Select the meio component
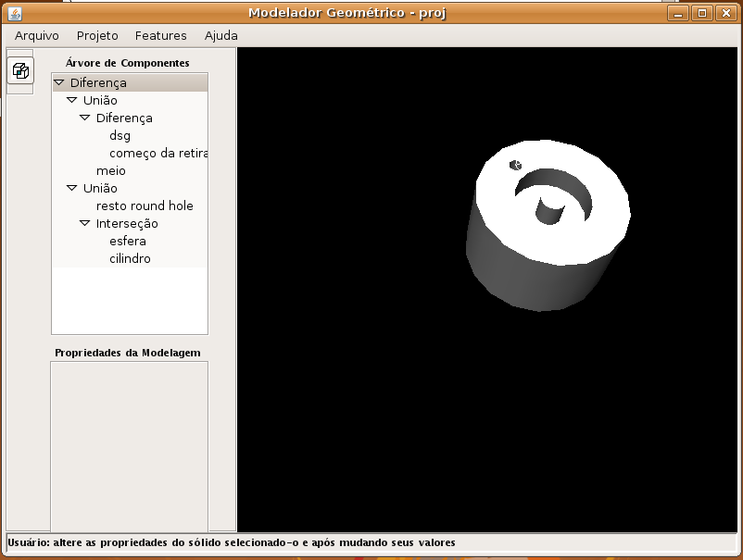The height and width of the screenshot is (560, 743). point(110,170)
